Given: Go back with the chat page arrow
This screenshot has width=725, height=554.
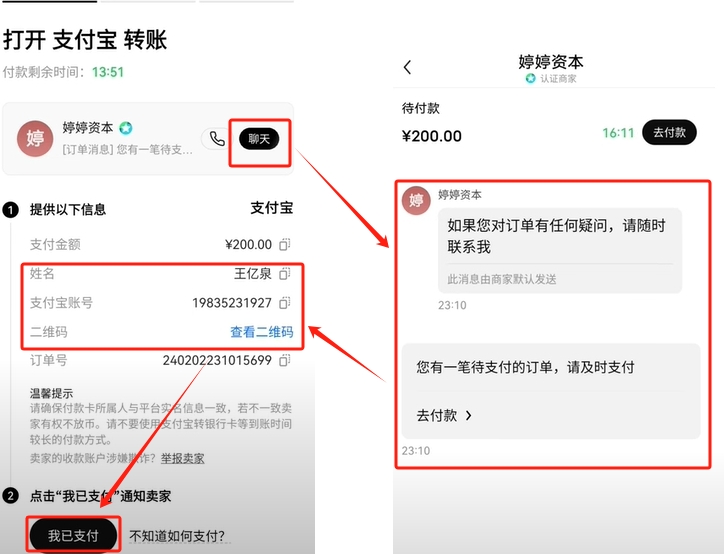Looking at the screenshot, I should pyautogui.click(x=407, y=68).
